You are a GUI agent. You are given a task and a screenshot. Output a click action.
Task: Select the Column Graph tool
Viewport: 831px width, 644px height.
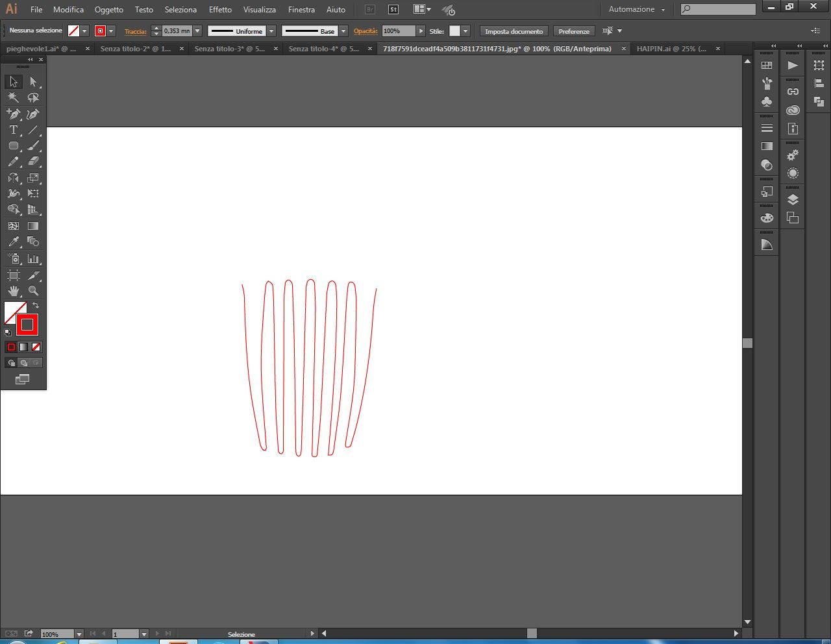coord(33,258)
